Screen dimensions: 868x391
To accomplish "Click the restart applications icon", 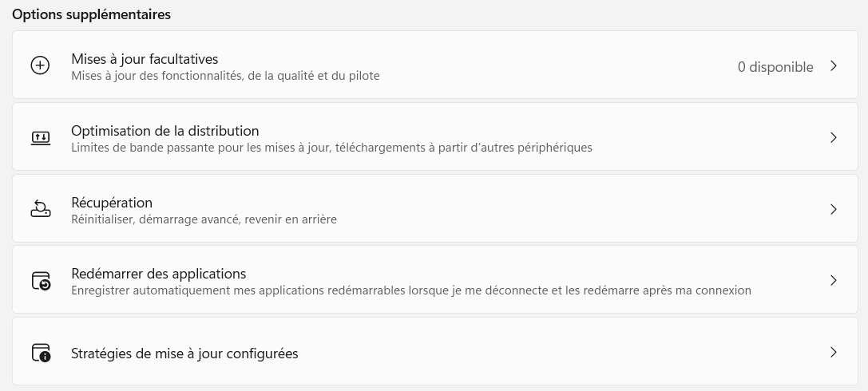I will [40, 281].
